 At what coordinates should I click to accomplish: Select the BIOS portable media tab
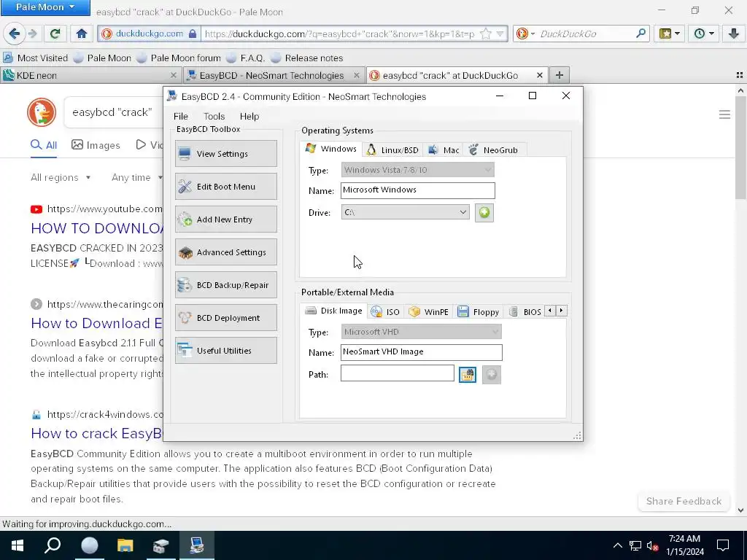click(x=525, y=312)
